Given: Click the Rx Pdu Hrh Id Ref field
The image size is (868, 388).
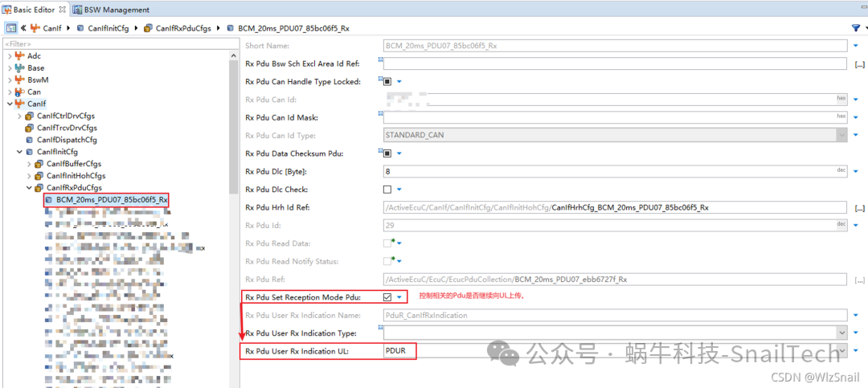Looking at the screenshot, I should pos(615,207).
